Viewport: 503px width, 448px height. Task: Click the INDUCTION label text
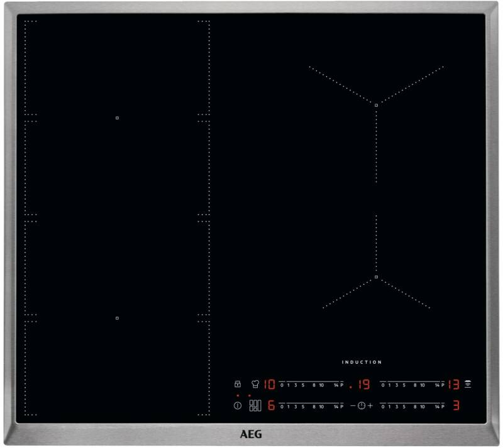click(362, 362)
